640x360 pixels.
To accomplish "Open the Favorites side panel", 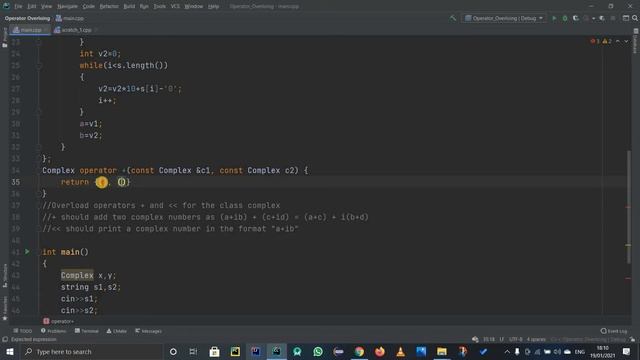I will coord(5,308).
